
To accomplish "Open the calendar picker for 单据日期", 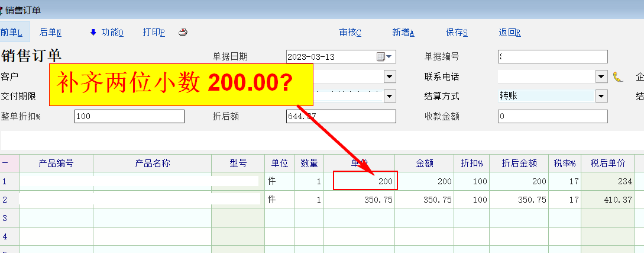I will (381, 57).
